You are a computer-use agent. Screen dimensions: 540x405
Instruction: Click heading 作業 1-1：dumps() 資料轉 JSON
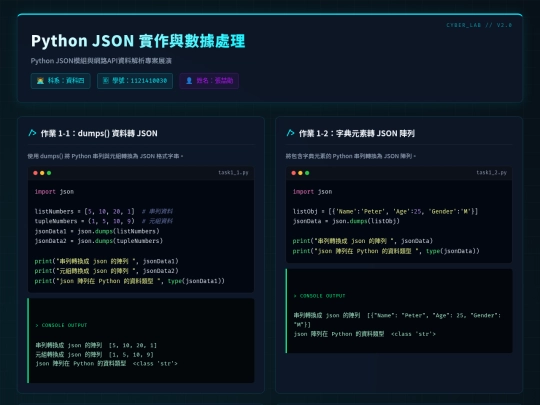pos(99,133)
